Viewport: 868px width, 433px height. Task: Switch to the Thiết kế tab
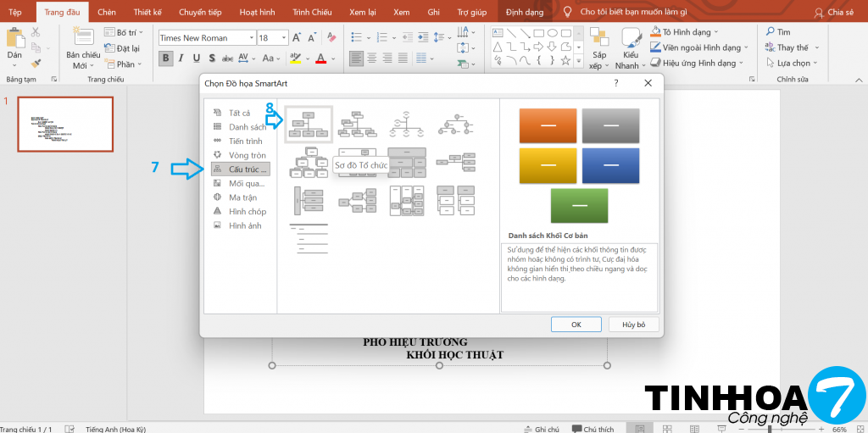click(x=146, y=13)
